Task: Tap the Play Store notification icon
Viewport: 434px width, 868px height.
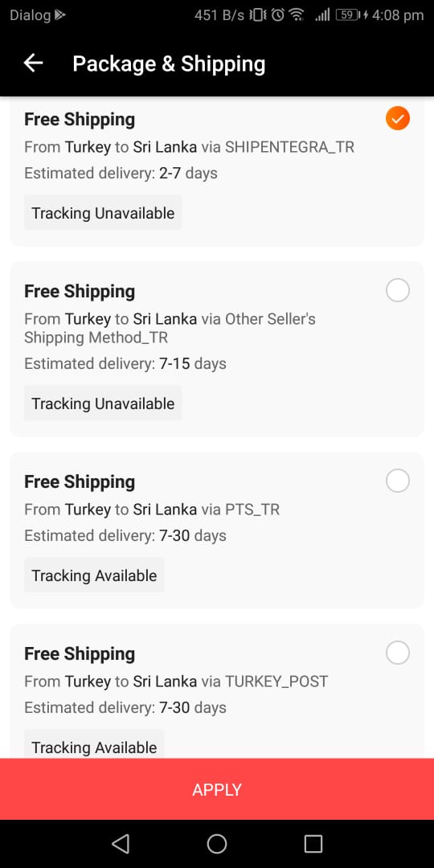Action: pos(59,15)
